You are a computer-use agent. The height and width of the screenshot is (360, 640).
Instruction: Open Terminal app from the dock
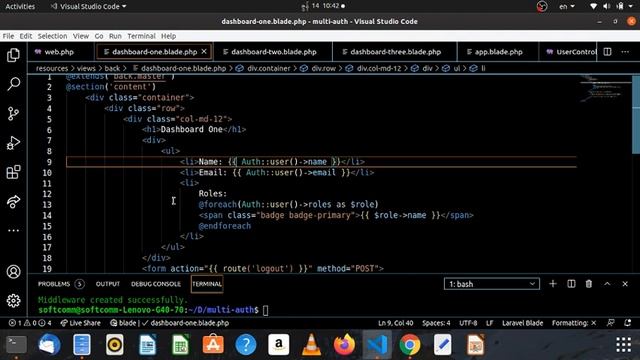16,345
